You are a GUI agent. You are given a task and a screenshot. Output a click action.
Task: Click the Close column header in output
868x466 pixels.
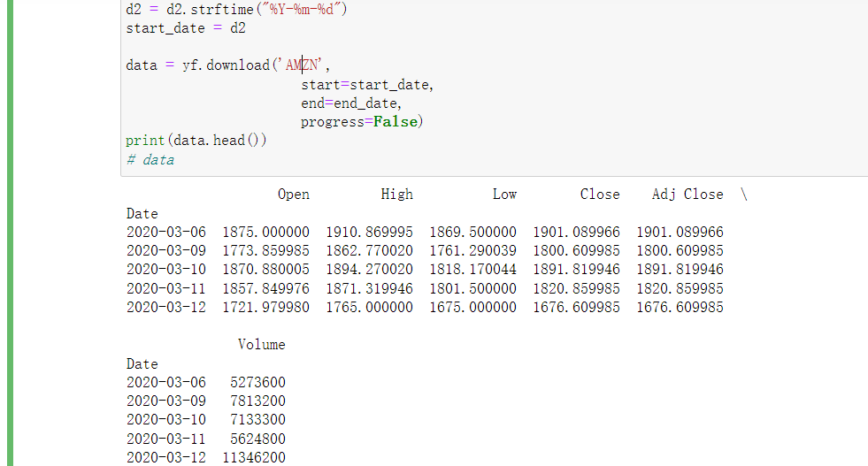[600, 195]
